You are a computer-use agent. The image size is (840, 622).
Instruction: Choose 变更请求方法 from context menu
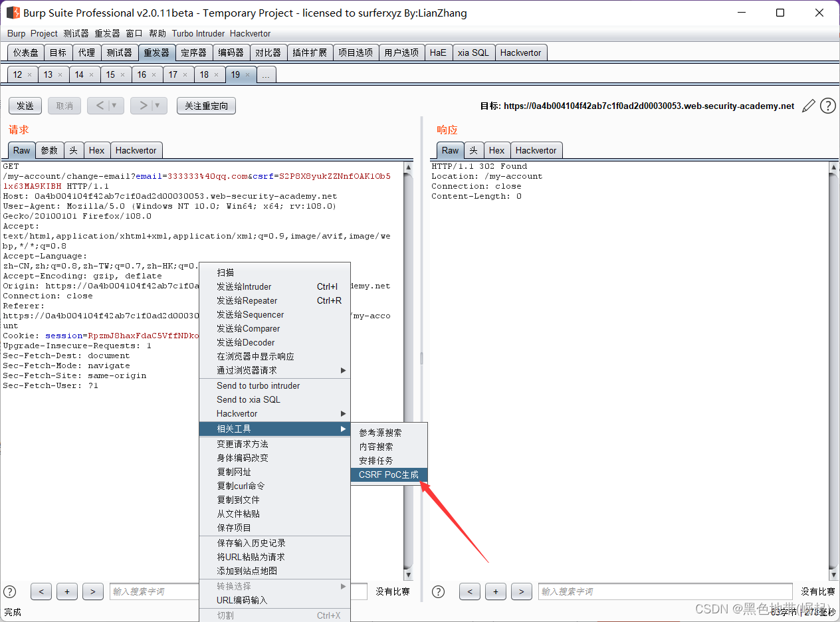pyautogui.click(x=274, y=444)
